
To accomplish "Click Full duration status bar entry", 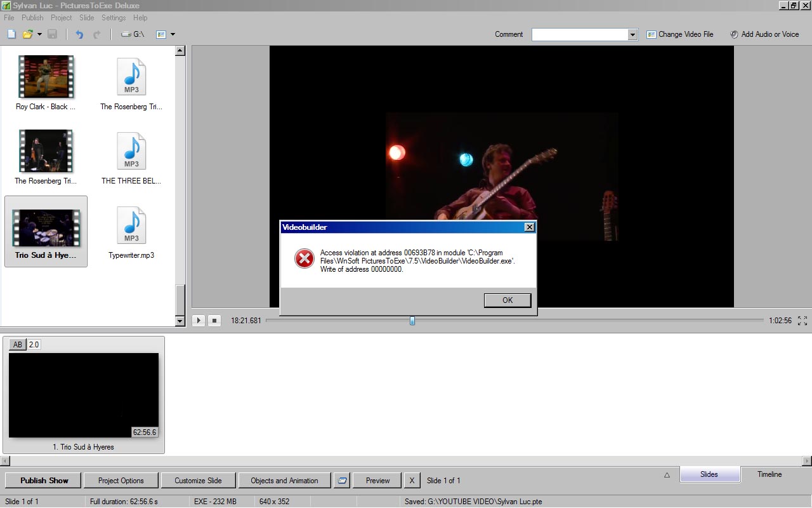I will pos(124,502).
